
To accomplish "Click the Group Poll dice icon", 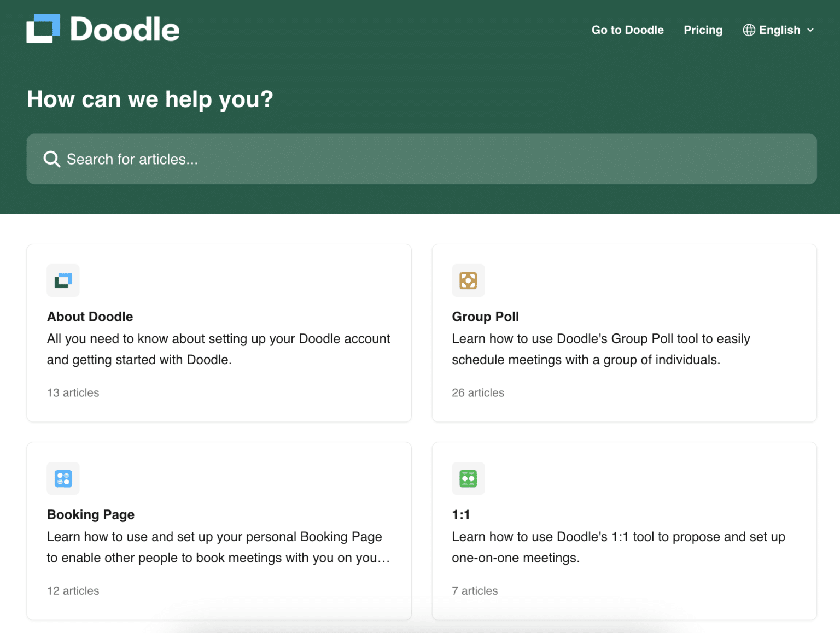I will click(468, 280).
